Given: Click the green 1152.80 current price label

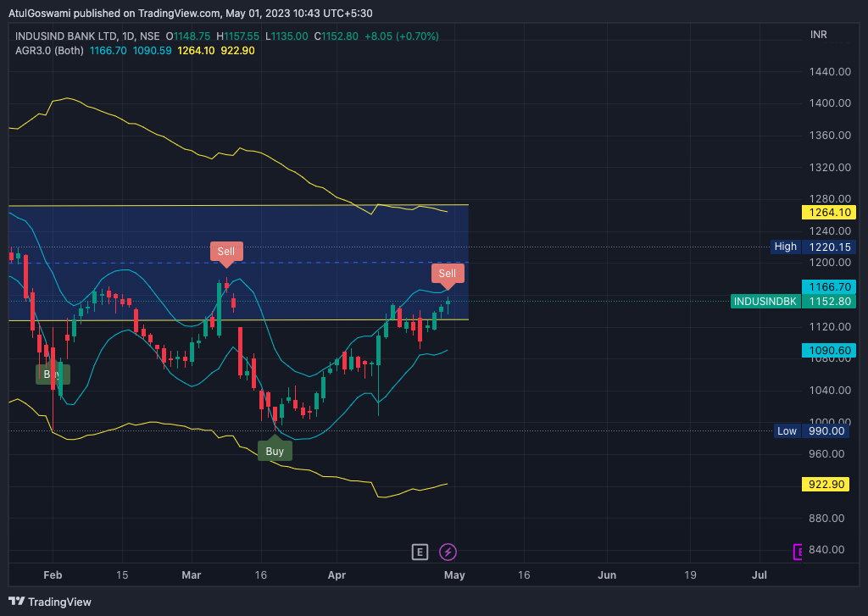Looking at the screenshot, I should click(829, 302).
